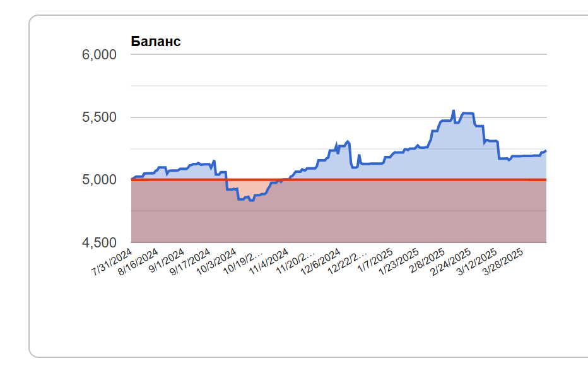Click the 1/7/2025 date label

click(x=375, y=261)
